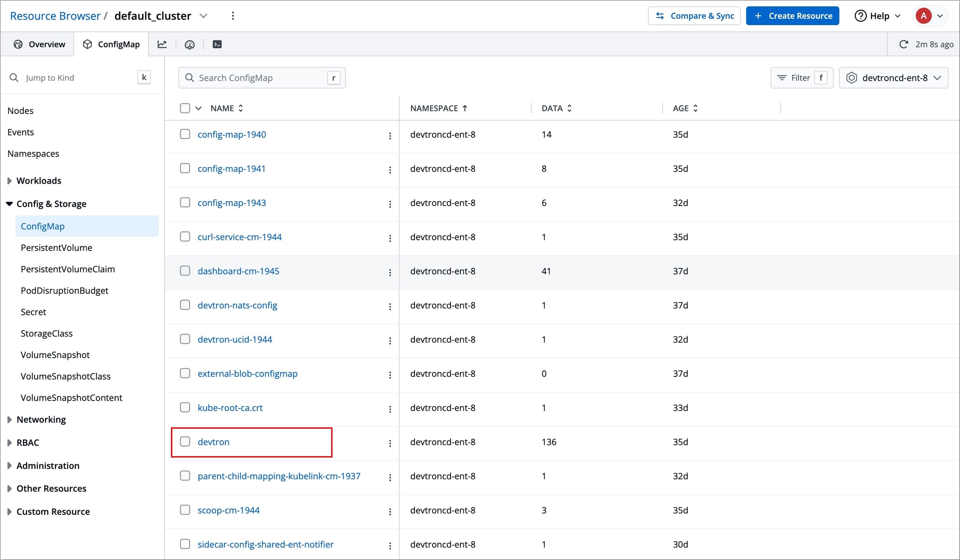Screen dimensions: 960x560
Task: Click the Create Resource button
Action: pyautogui.click(x=792, y=16)
